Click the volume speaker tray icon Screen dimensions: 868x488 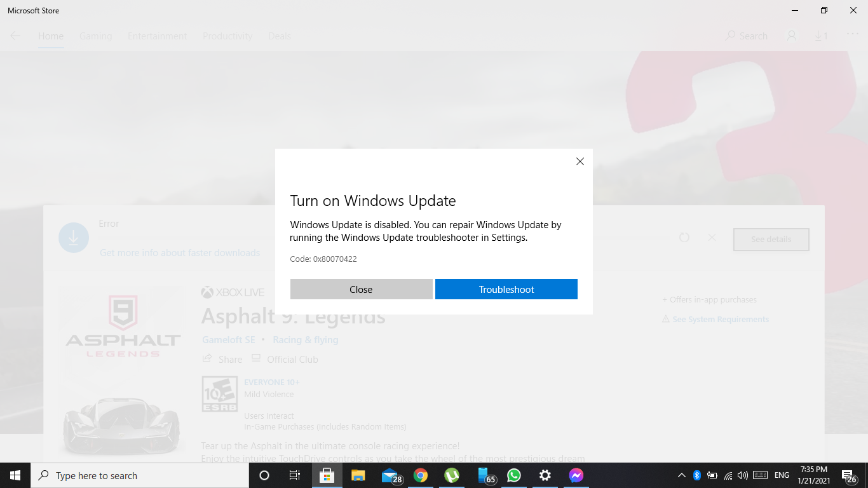(743, 475)
